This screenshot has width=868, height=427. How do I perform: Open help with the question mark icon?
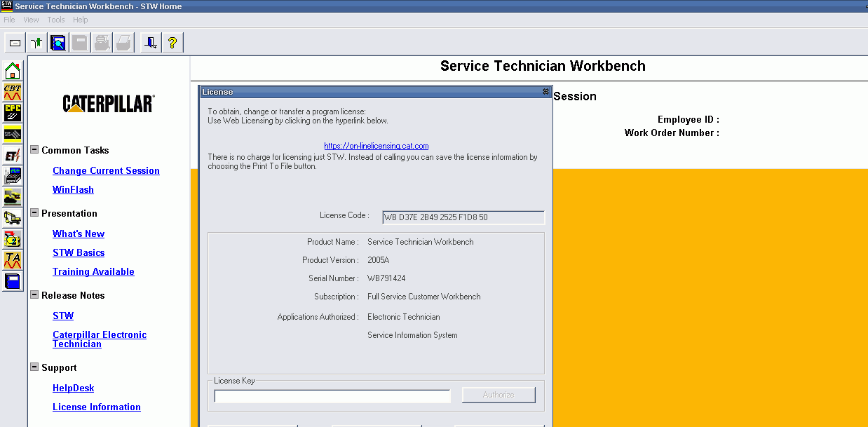coord(172,43)
